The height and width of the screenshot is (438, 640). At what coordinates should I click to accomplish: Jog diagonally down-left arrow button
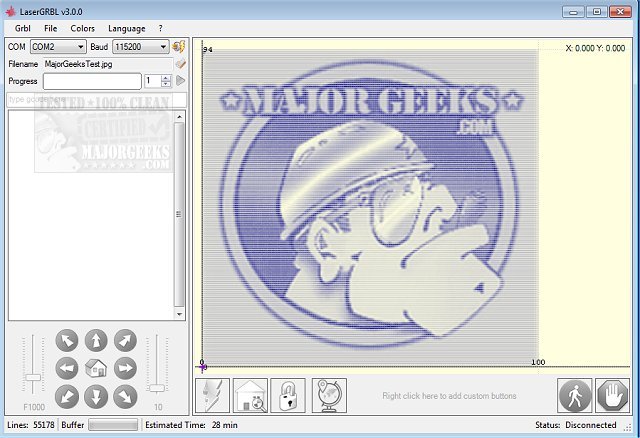point(67,396)
